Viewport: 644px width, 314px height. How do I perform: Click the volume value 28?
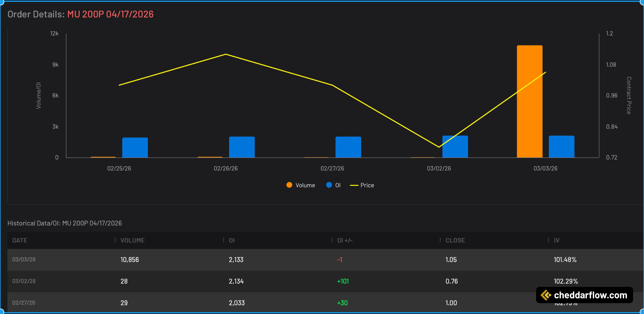[124, 281]
